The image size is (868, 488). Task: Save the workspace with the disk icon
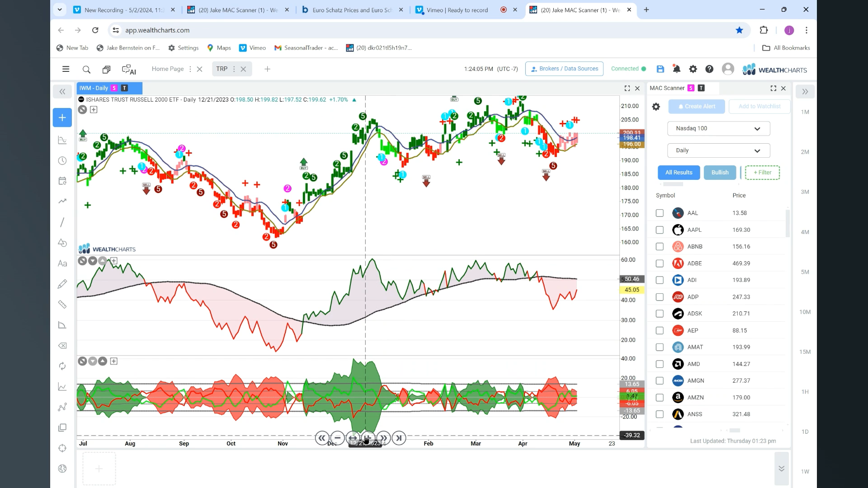(x=660, y=69)
